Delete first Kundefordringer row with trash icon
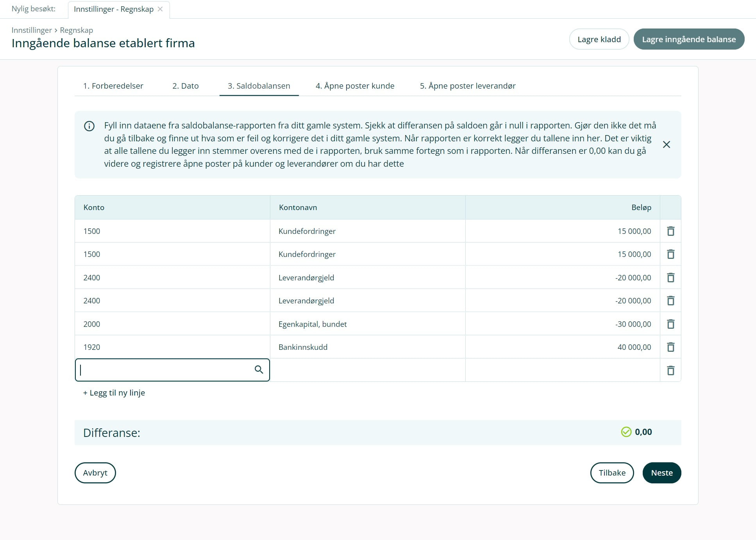 [670, 231]
